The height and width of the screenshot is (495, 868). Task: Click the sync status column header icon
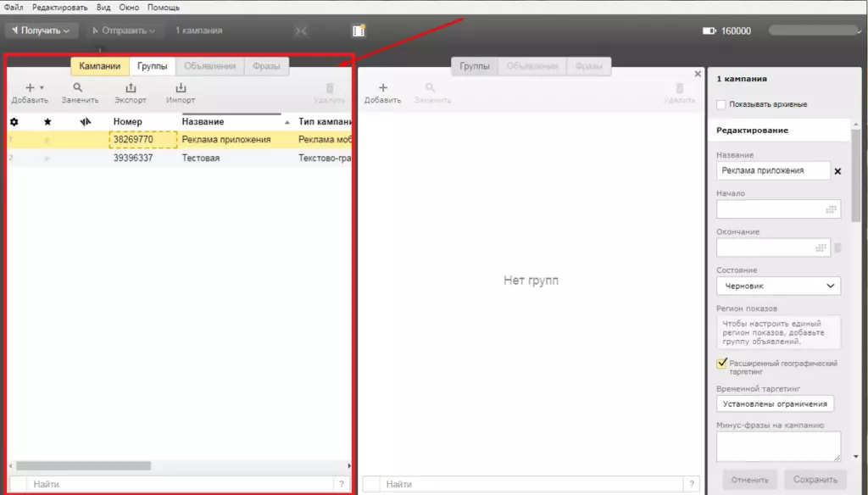[86, 122]
